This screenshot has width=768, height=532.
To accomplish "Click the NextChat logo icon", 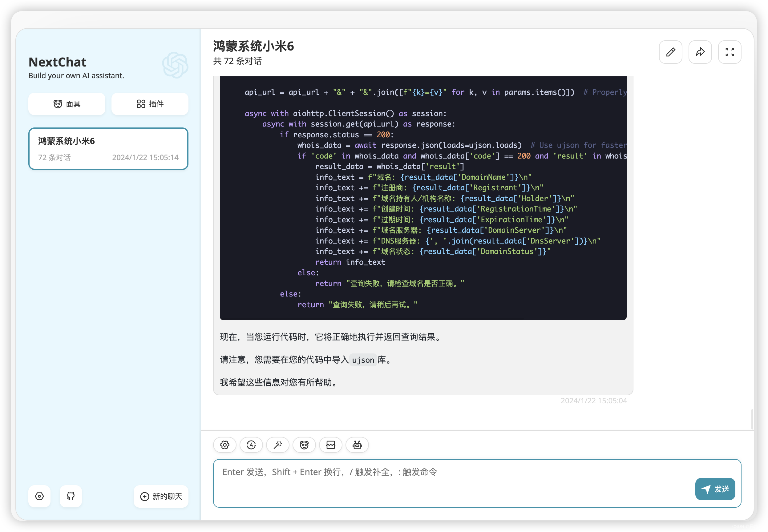I will coord(175,65).
